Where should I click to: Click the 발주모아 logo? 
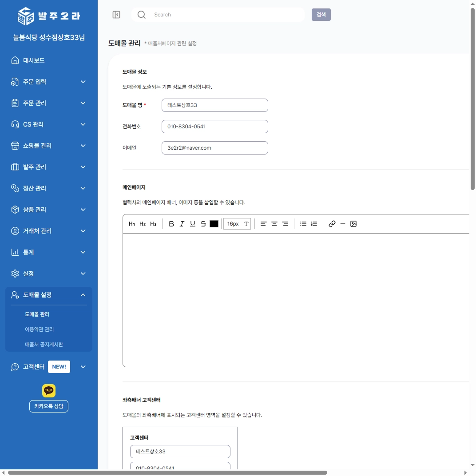point(49,16)
